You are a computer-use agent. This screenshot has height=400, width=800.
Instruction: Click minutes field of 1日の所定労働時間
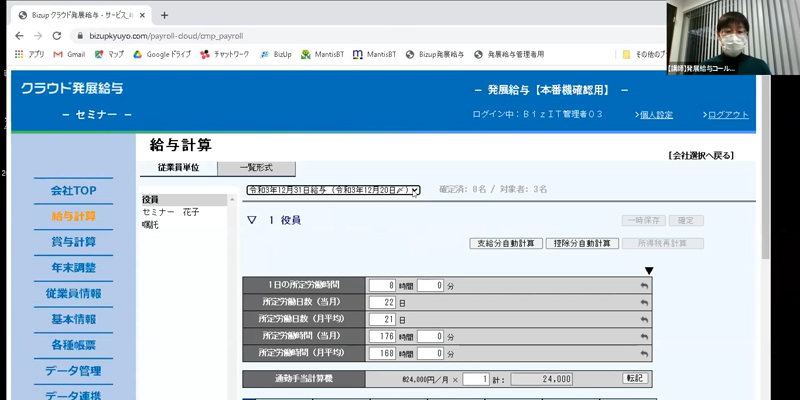coord(431,286)
